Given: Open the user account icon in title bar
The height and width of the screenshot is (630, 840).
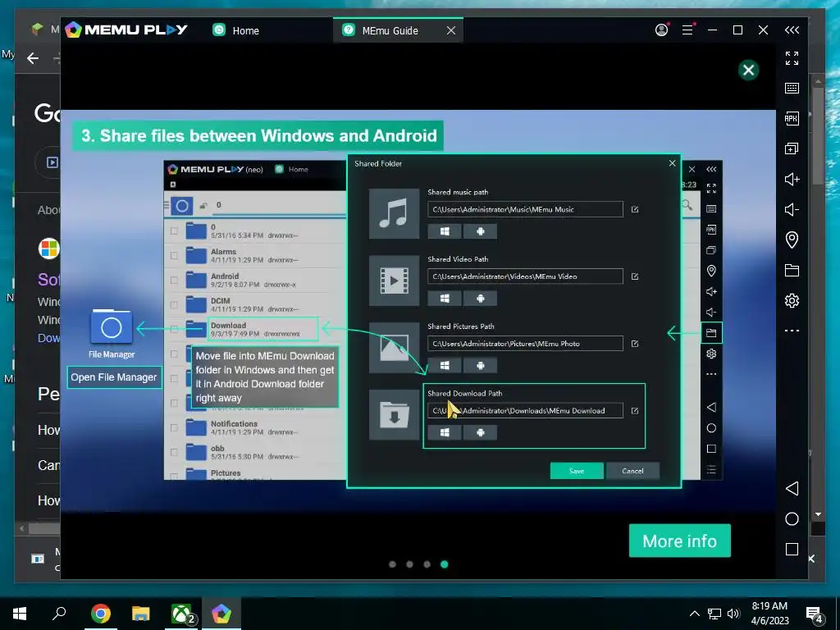Looking at the screenshot, I should tap(662, 30).
